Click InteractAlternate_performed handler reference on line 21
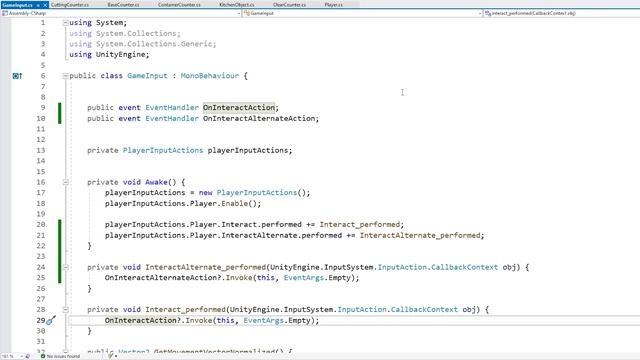The image size is (640, 360). (x=420, y=236)
